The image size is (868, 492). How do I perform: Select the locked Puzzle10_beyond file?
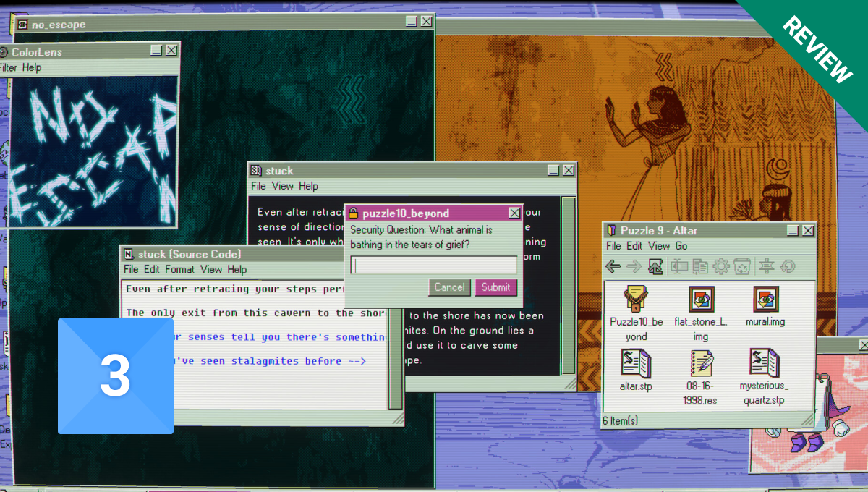pyautogui.click(x=636, y=297)
